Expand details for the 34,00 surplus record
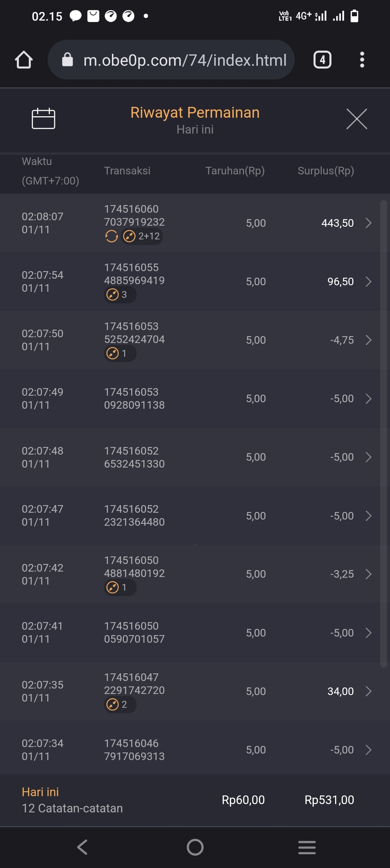 click(368, 691)
